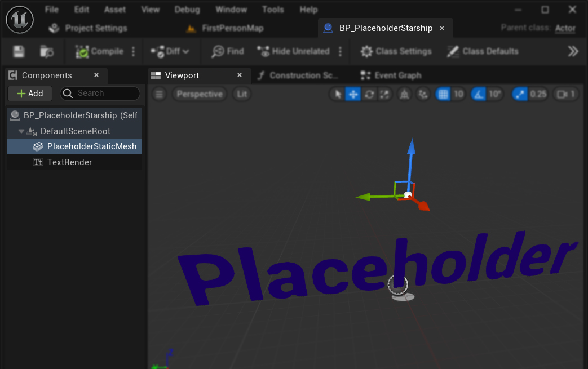Open the Perspective view mode dropdown
The height and width of the screenshot is (369, 588).
click(200, 94)
